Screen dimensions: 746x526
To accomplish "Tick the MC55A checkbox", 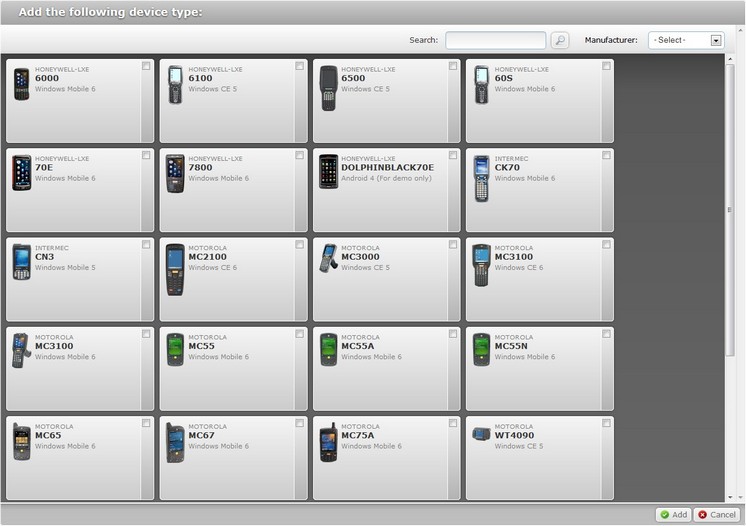I will coord(453,334).
